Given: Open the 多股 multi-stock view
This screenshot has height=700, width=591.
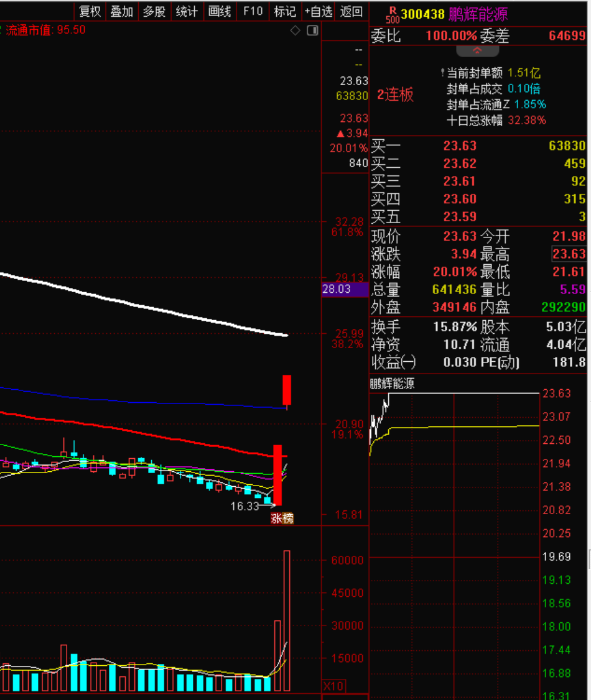Looking at the screenshot, I should (154, 11).
